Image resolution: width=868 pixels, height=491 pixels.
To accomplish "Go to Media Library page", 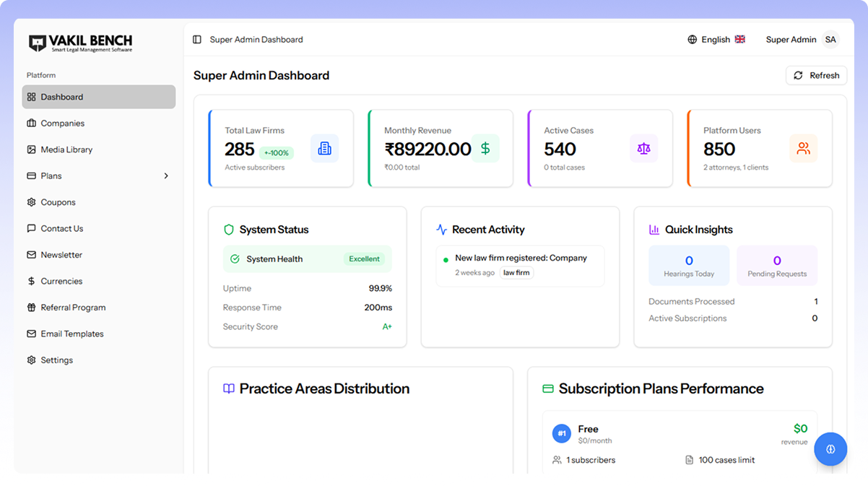I will [x=66, y=149].
